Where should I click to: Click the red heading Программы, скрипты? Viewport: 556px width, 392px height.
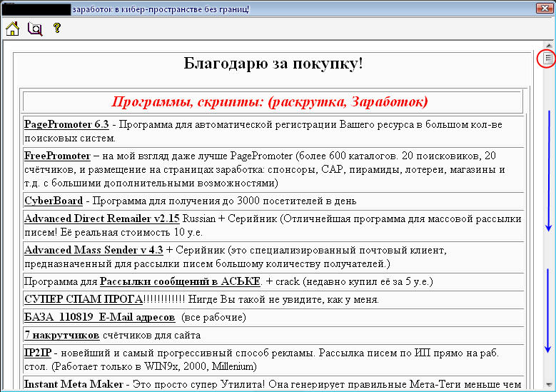pyautogui.click(x=270, y=102)
